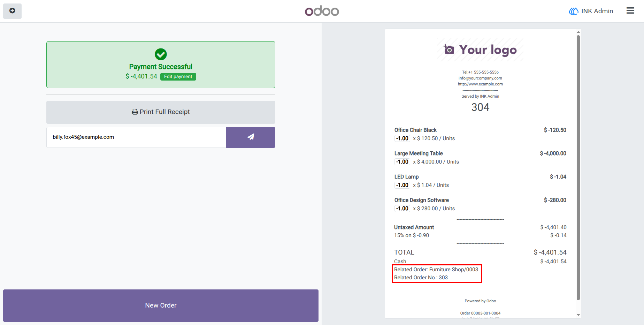Click the email address input field

[136, 137]
